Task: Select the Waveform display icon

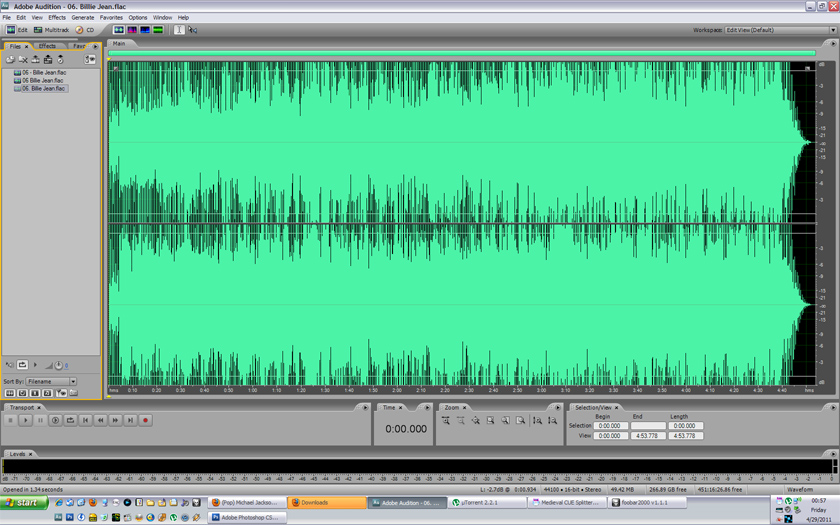Action: tap(119, 30)
